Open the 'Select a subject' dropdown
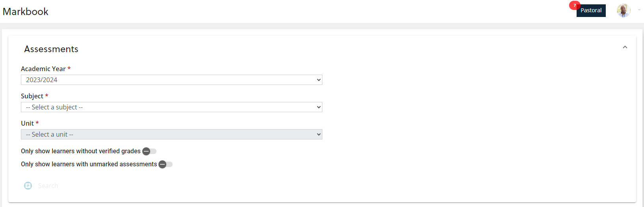The height and width of the screenshot is (207, 644). click(x=171, y=107)
